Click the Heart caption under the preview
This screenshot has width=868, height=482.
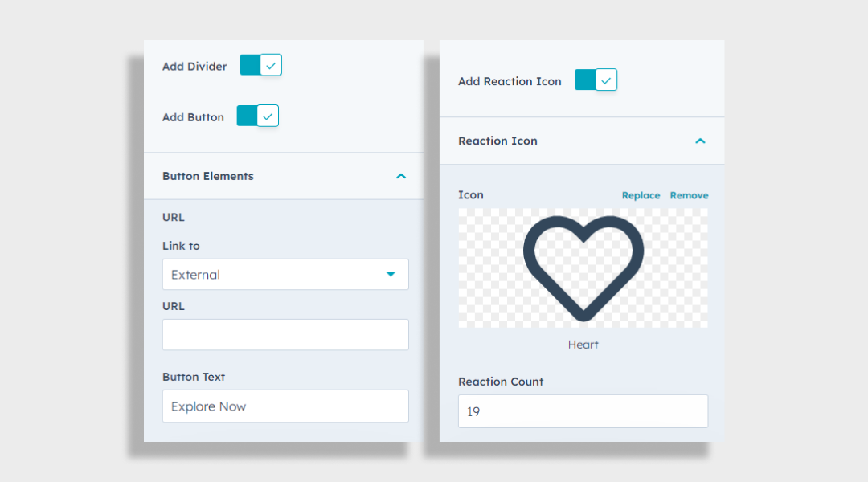[x=583, y=345]
